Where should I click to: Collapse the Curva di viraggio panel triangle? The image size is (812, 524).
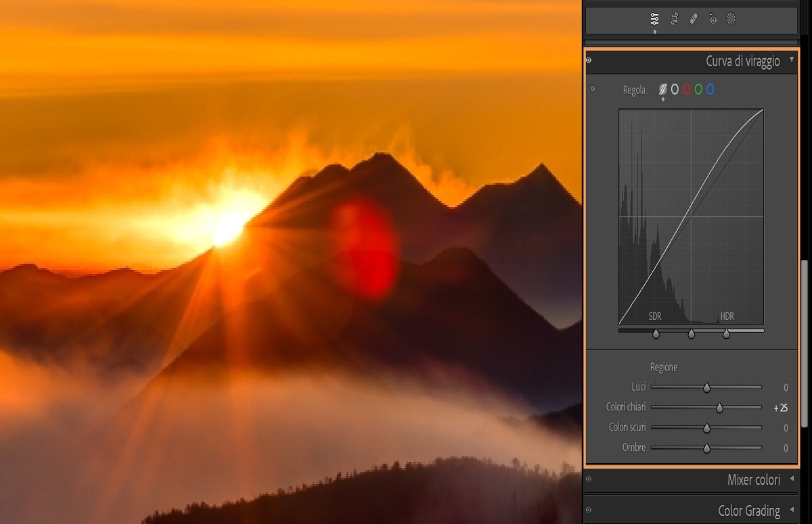pyautogui.click(x=792, y=60)
